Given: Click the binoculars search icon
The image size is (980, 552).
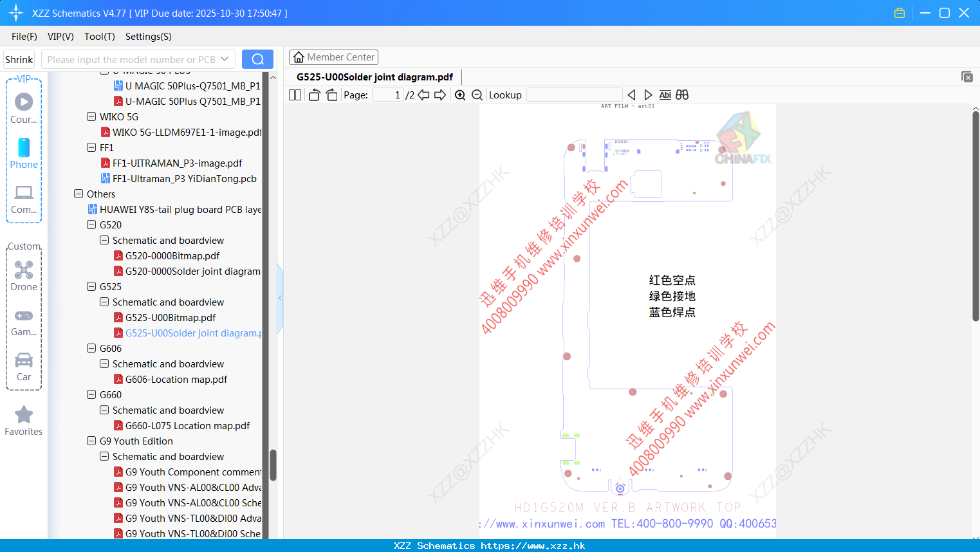Looking at the screenshot, I should click(682, 95).
